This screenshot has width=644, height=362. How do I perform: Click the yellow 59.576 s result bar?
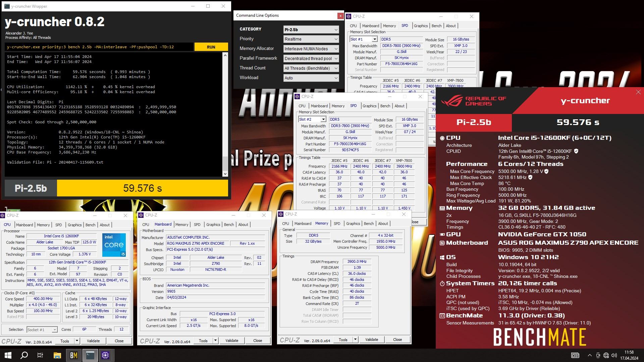coord(143,188)
